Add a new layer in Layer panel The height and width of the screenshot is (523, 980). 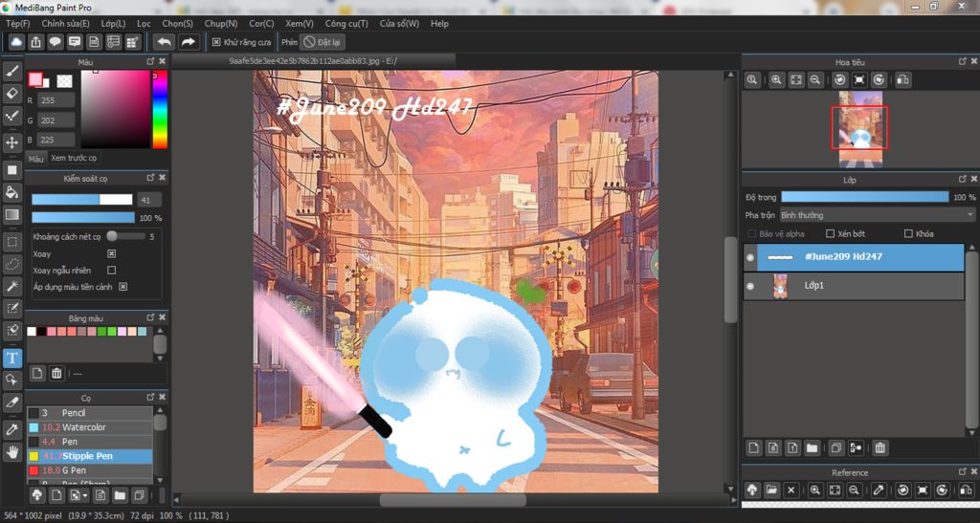[x=754, y=447]
